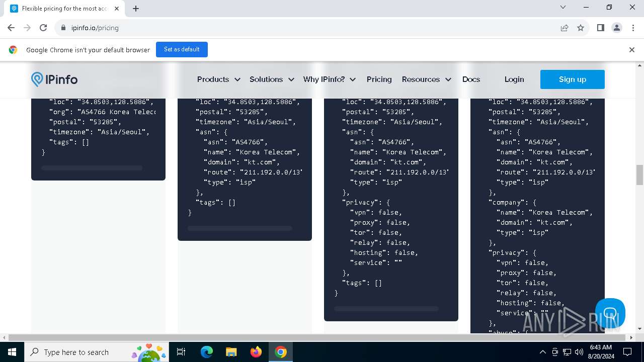Image resolution: width=644 pixels, height=362 pixels.
Task: Toggle the browser side panel icon
Action: [600, 28]
